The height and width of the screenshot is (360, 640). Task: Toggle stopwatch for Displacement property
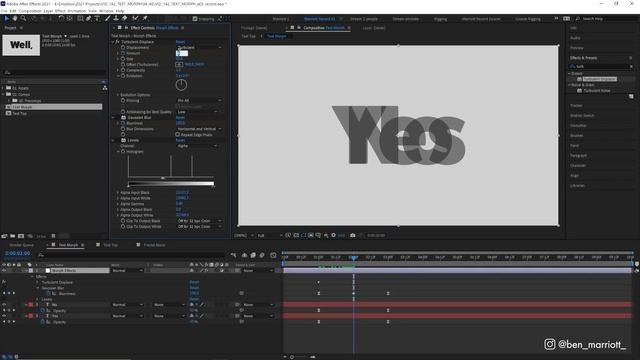point(123,47)
